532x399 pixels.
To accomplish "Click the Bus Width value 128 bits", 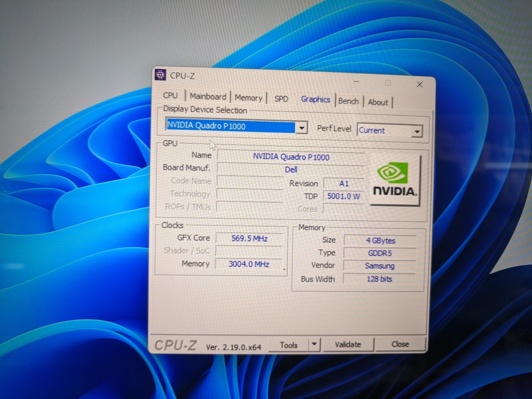I will click(379, 279).
